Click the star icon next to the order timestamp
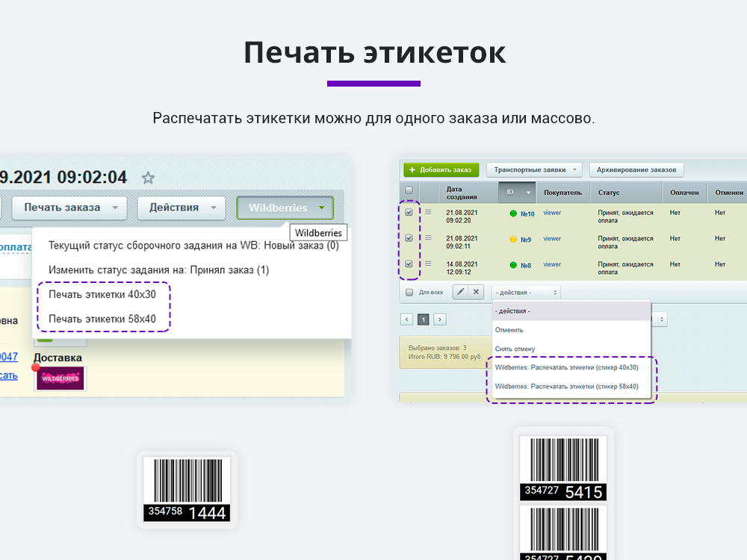The height and width of the screenshot is (560, 747). tap(148, 178)
